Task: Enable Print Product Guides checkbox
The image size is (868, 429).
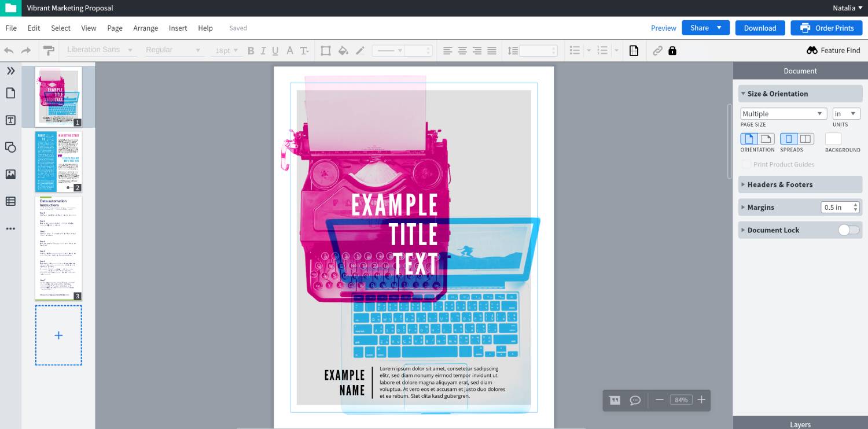Action: pos(746,164)
